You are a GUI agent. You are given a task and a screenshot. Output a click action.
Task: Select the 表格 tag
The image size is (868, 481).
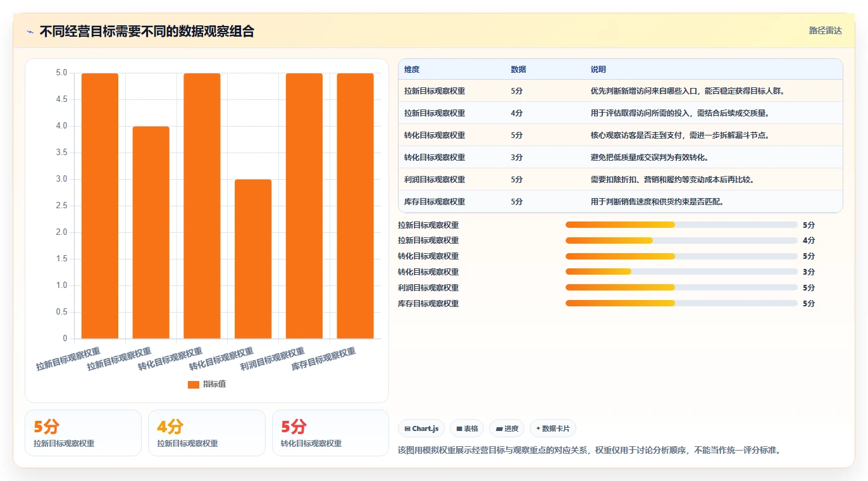click(467, 428)
